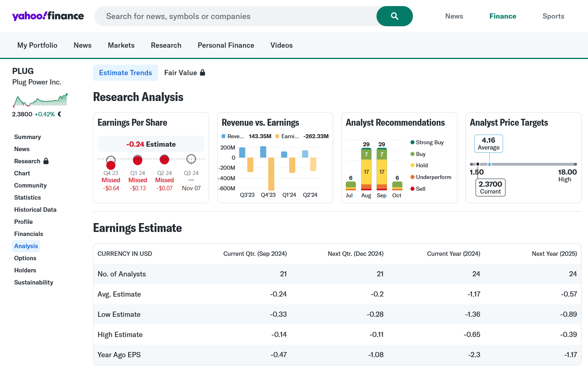Click the Sep analyst recommendations bar

[x=382, y=169]
